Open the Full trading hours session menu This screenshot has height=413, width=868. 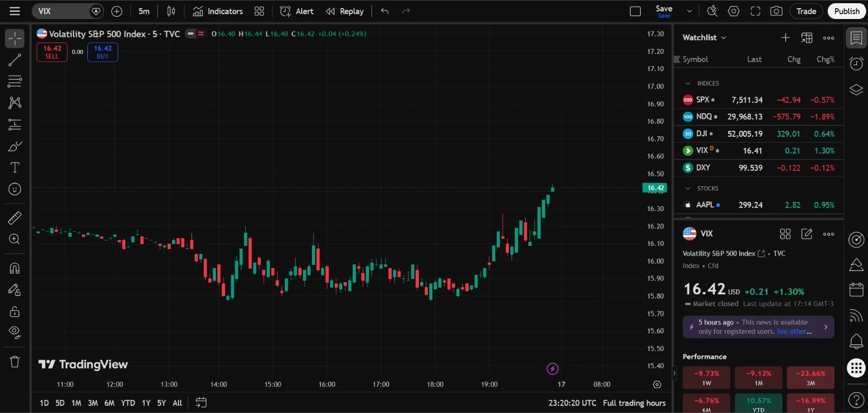[x=634, y=403]
